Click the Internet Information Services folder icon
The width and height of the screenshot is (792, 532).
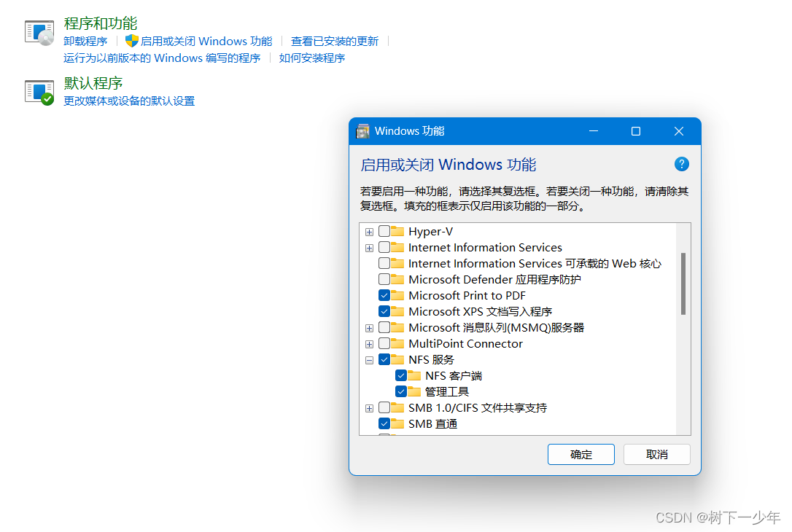pos(397,247)
